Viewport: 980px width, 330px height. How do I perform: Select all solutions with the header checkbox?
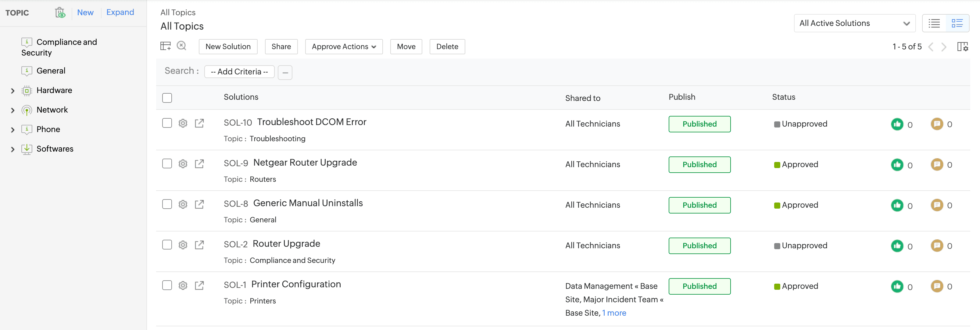coord(167,98)
